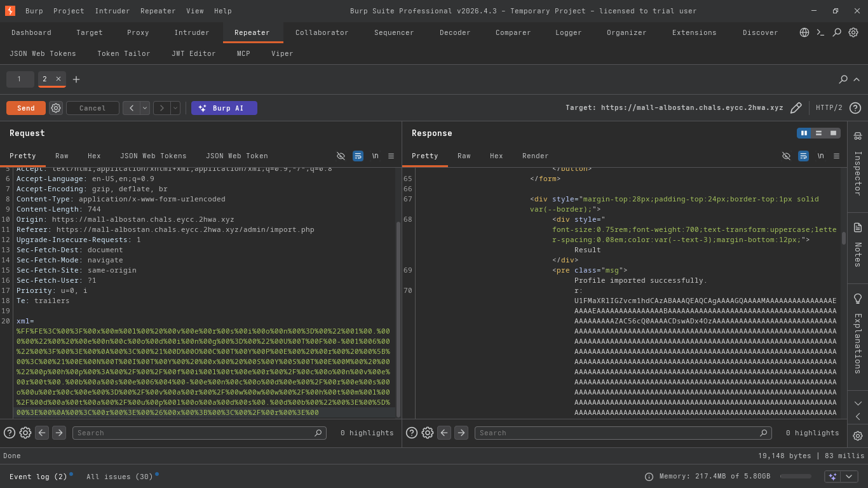
Task: Click the global search magnifier in top bar
Action: (837, 32)
